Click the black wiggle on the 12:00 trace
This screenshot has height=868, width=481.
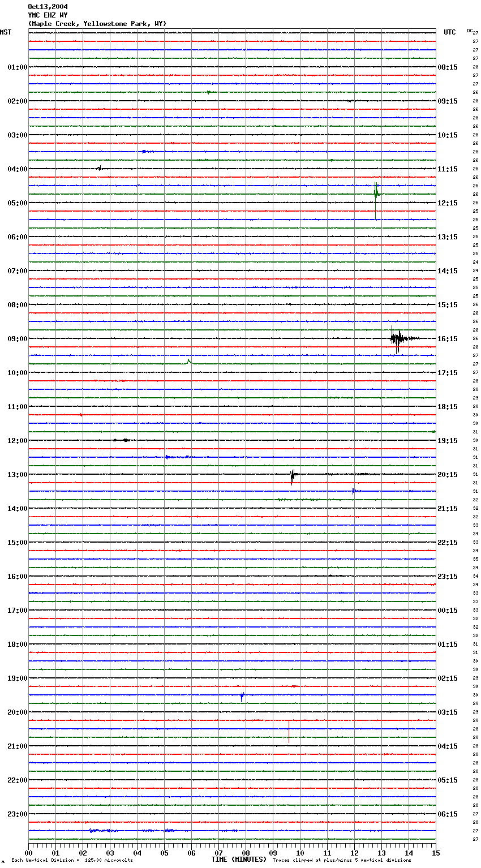coord(122,440)
